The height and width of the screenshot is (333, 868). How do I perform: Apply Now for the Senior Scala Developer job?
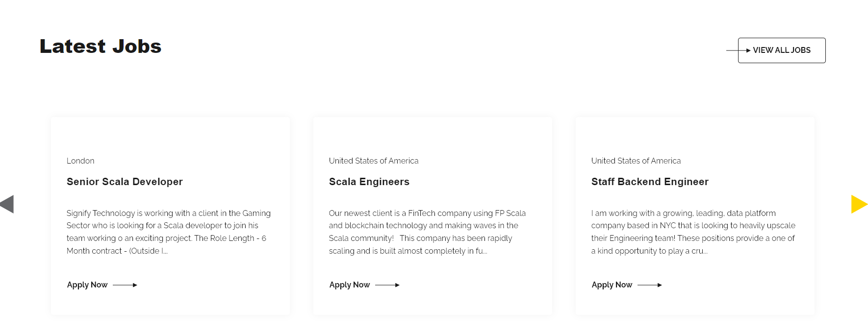tap(87, 285)
